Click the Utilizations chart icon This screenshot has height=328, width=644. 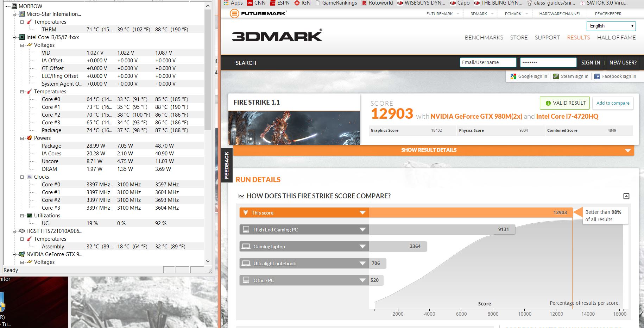(30, 215)
